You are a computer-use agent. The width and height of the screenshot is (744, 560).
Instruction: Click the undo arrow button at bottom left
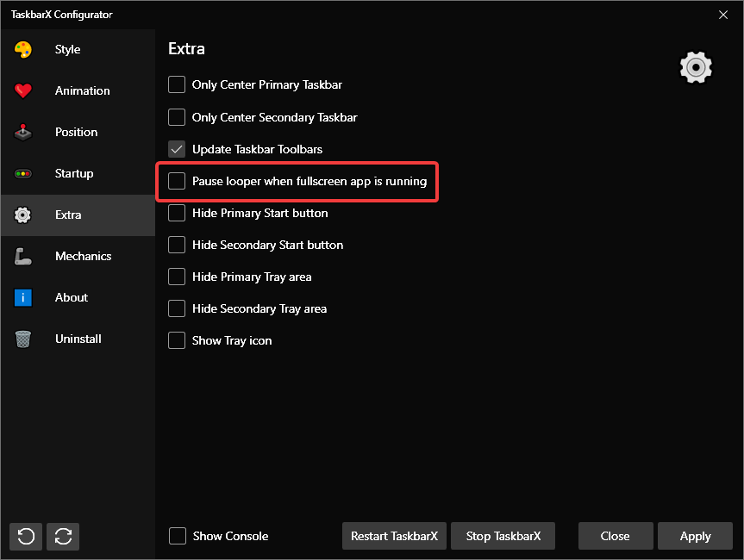tap(26, 536)
